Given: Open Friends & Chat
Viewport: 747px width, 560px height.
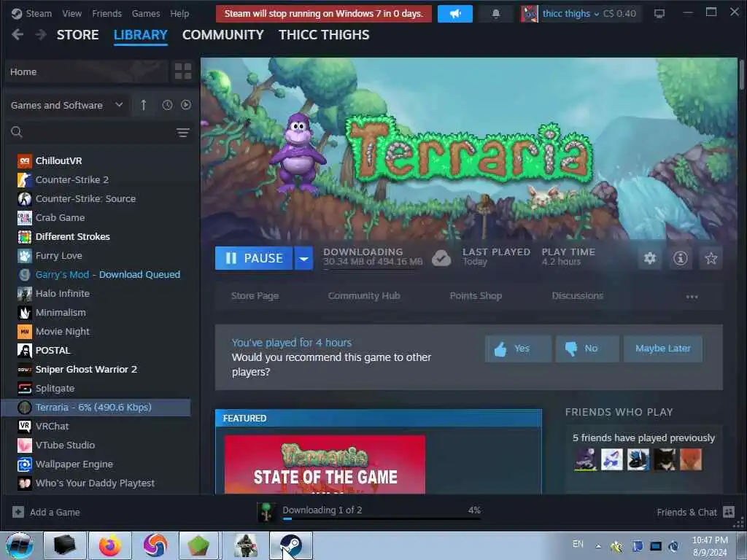Looking at the screenshot, I should [695, 513].
